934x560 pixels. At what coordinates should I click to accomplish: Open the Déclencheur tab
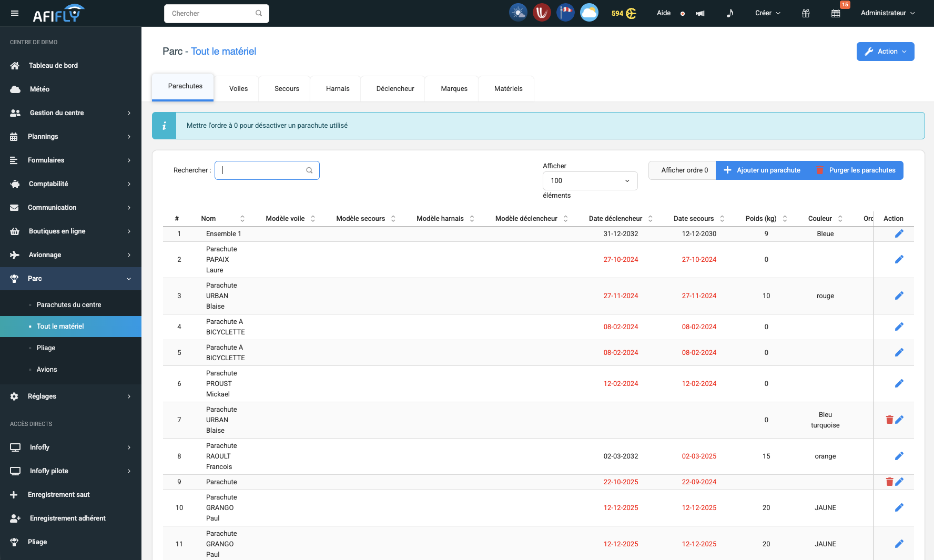point(395,89)
